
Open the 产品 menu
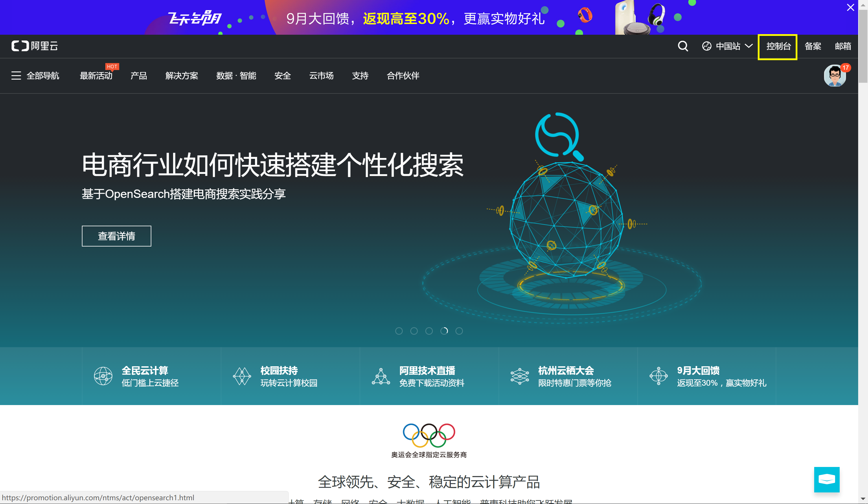[x=139, y=76]
